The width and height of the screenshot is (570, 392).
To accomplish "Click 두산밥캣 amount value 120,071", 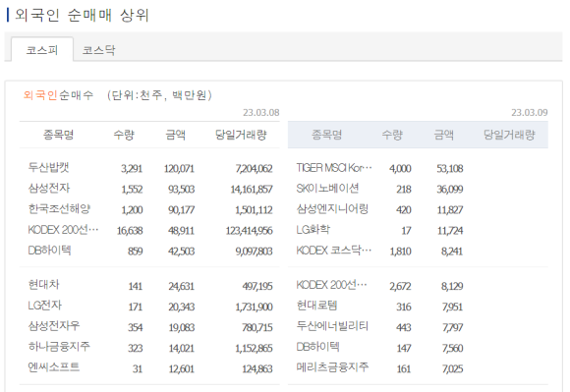I will 179,169.
